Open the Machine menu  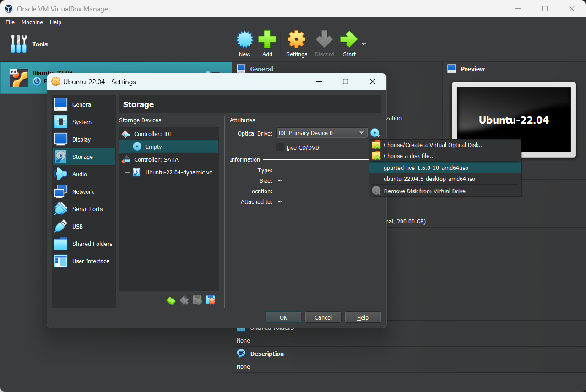pos(32,22)
